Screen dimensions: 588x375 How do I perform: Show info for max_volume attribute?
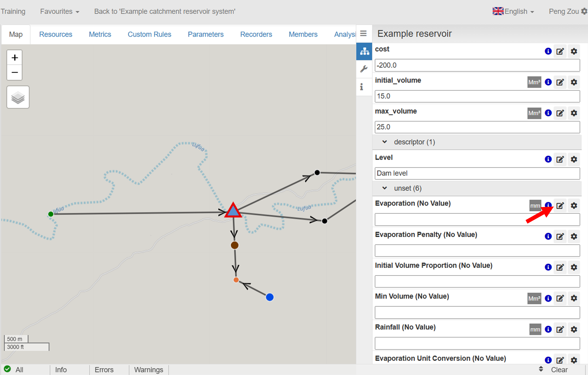point(548,113)
